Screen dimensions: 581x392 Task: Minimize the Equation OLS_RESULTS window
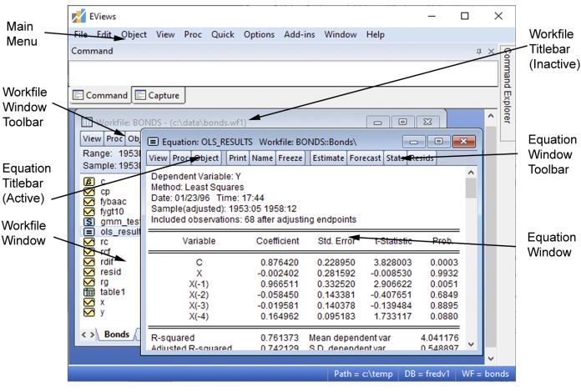pyautogui.click(x=414, y=142)
